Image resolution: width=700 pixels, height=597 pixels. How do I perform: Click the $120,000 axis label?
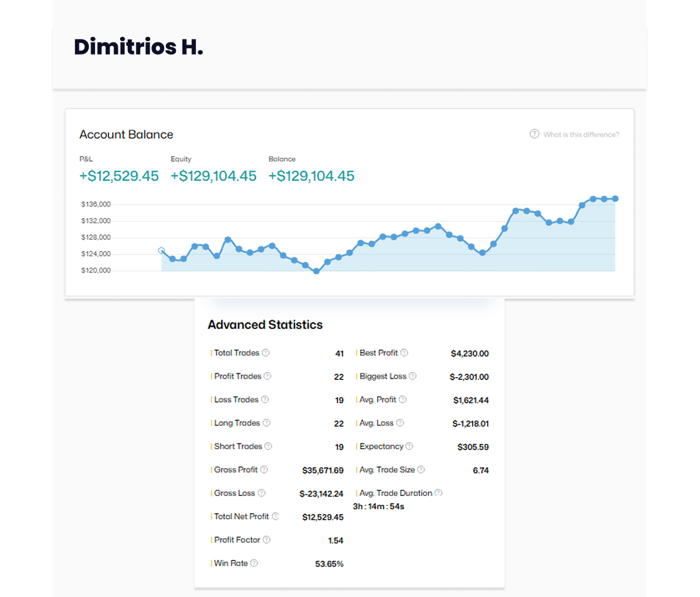tap(96, 270)
